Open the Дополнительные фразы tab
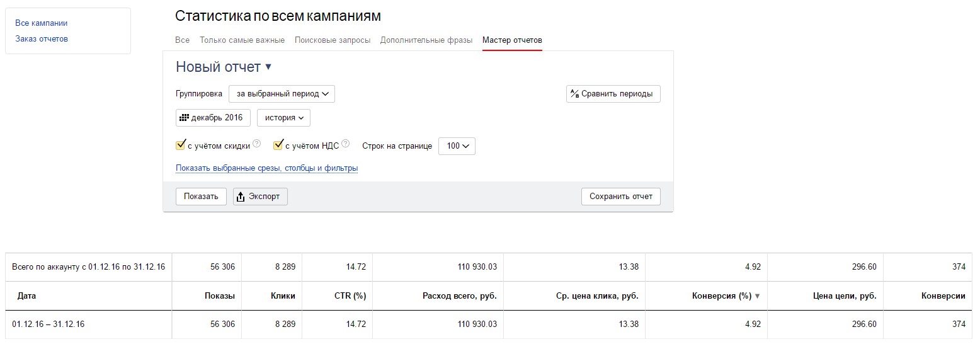 [x=426, y=40]
